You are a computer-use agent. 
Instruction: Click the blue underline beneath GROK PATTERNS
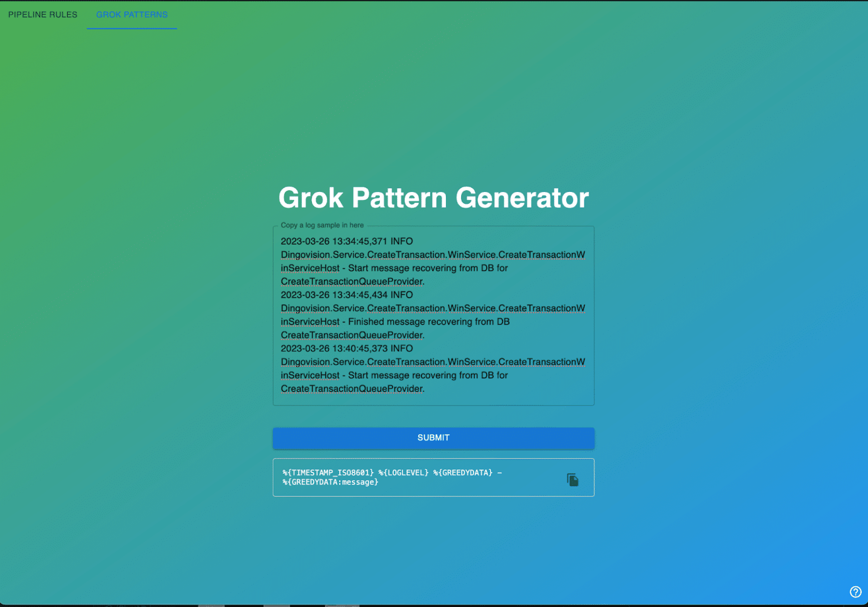coord(132,28)
